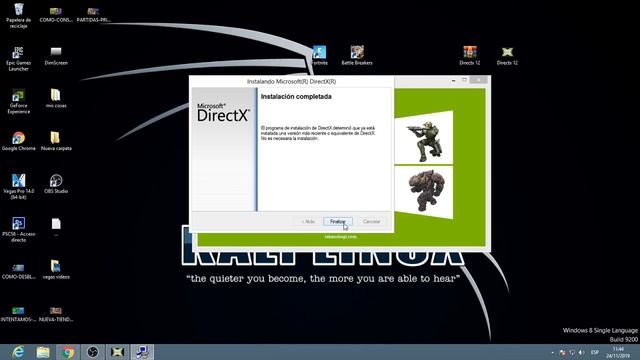Viewport: 640px width, 360px height.
Task: Click the 'Instalando Microsoft(R) DirectX(R)' title bar
Action: pyautogui.click(x=291, y=82)
